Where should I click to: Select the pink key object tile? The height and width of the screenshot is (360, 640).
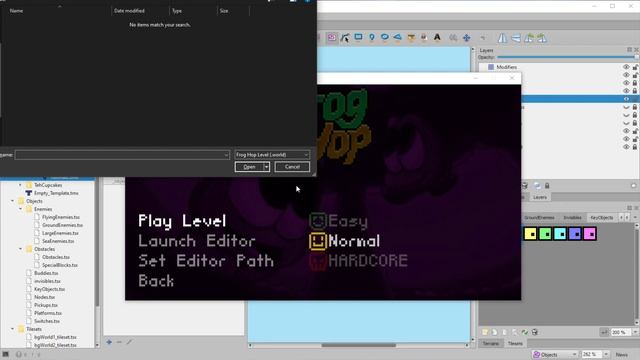(x=590, y=234)
